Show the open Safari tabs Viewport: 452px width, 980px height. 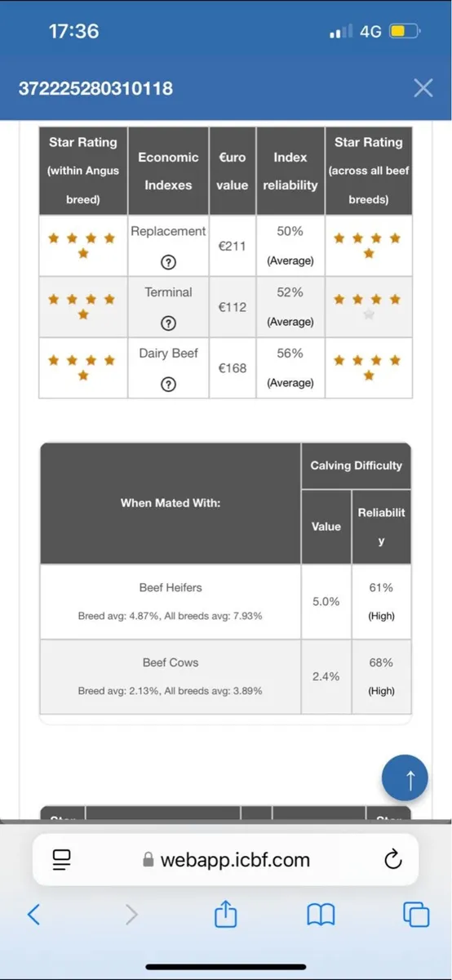point(417,915)
